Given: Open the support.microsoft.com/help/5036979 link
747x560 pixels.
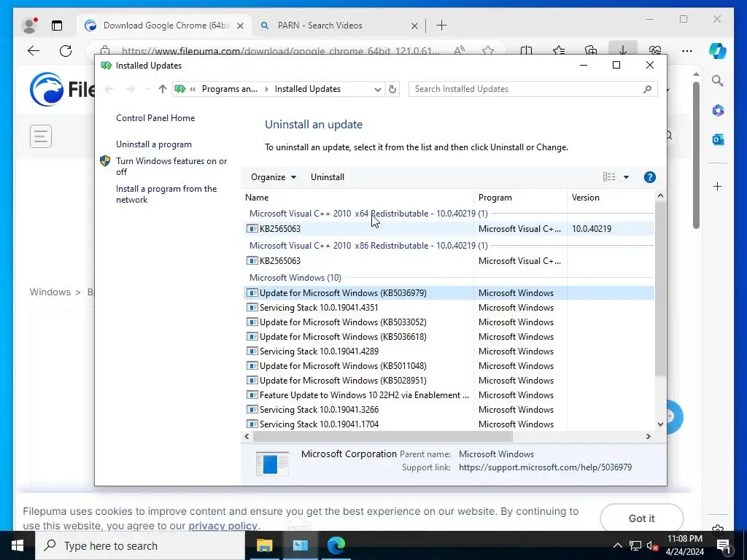Looking at the screenshot, I should tap(545, 467).
